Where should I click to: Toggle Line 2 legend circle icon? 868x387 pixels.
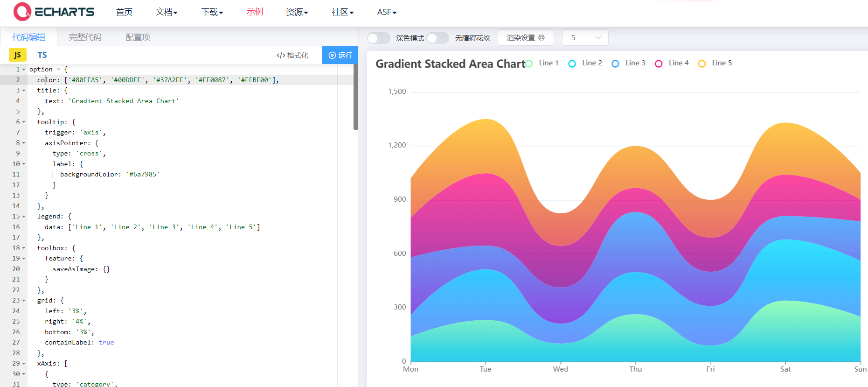(x=572, y=63)
